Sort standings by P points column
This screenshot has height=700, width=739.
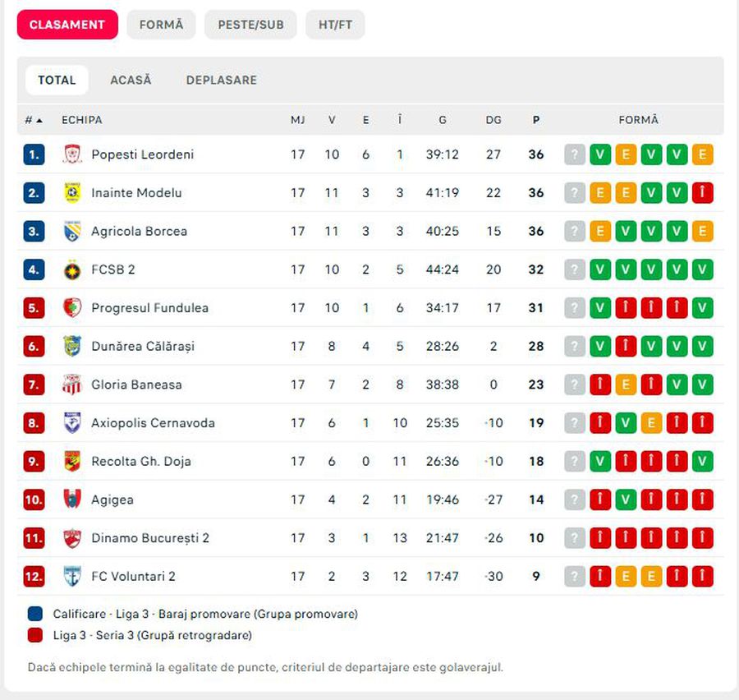(x=536, y=120)
